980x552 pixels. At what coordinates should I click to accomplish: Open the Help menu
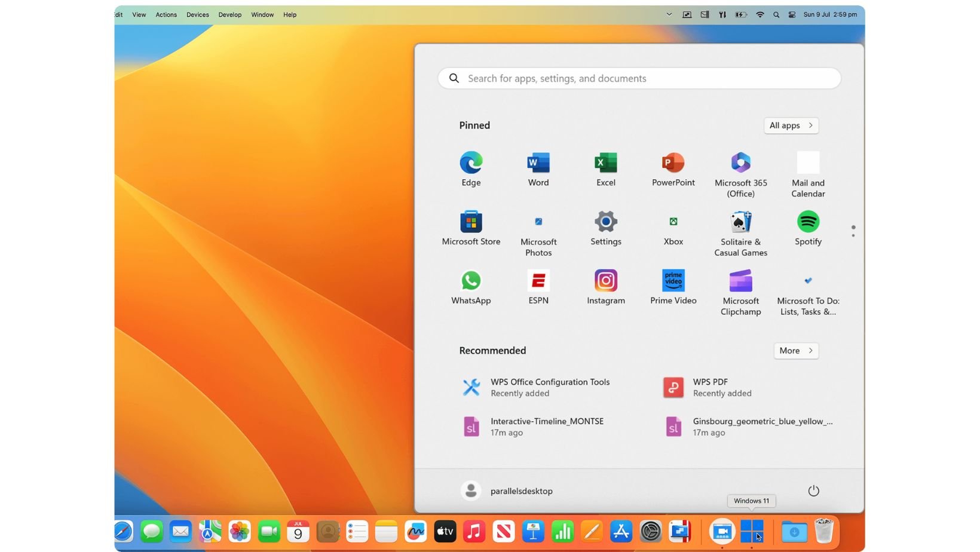point(290,15)
